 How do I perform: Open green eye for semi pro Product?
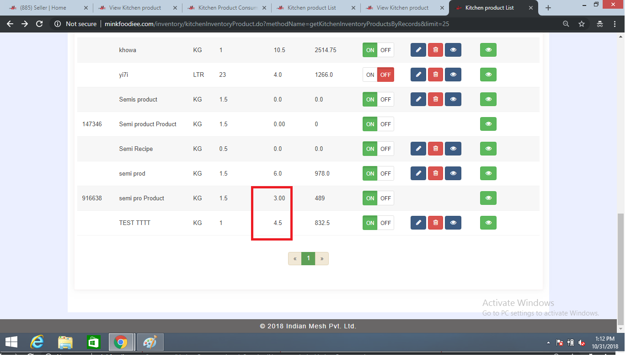coord(488,198)
